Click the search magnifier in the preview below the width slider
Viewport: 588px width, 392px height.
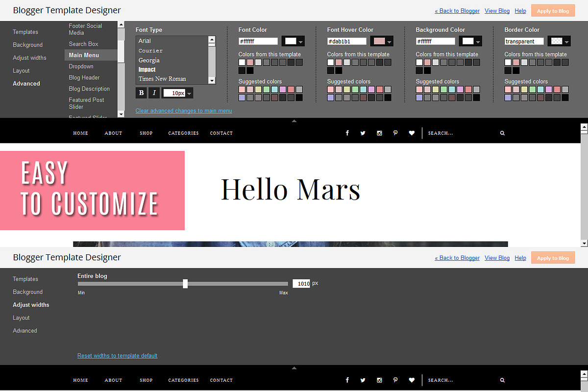coord(502,380)
